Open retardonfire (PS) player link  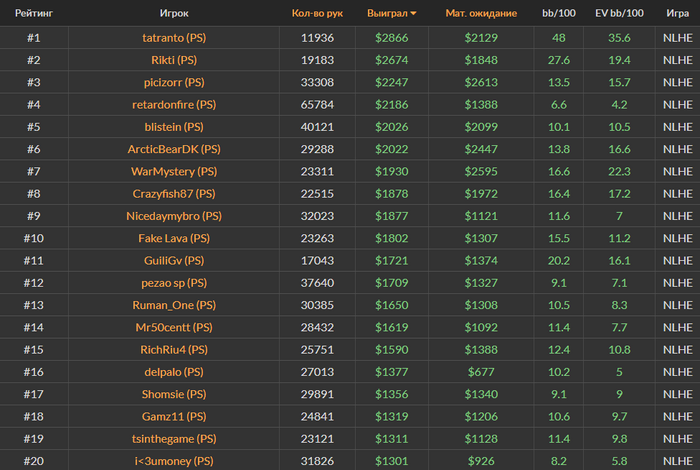point(174,104)
